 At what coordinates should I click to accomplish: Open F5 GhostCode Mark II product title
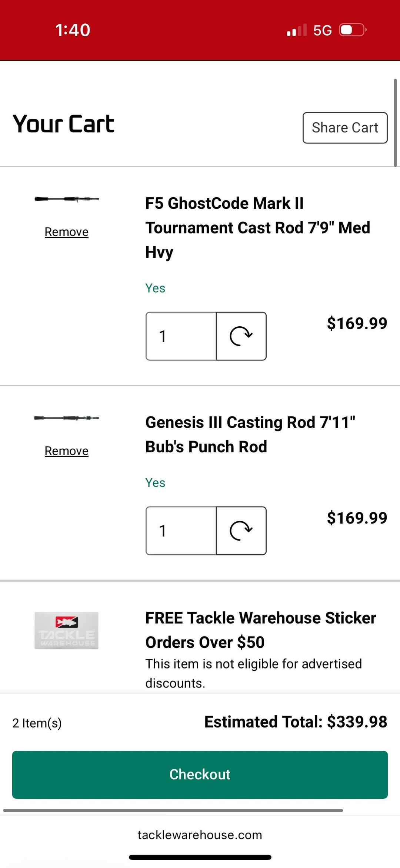tap(257, 227)
